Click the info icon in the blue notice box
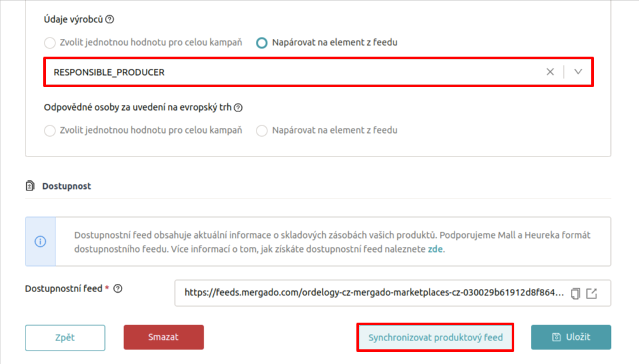 click(40, 242)
